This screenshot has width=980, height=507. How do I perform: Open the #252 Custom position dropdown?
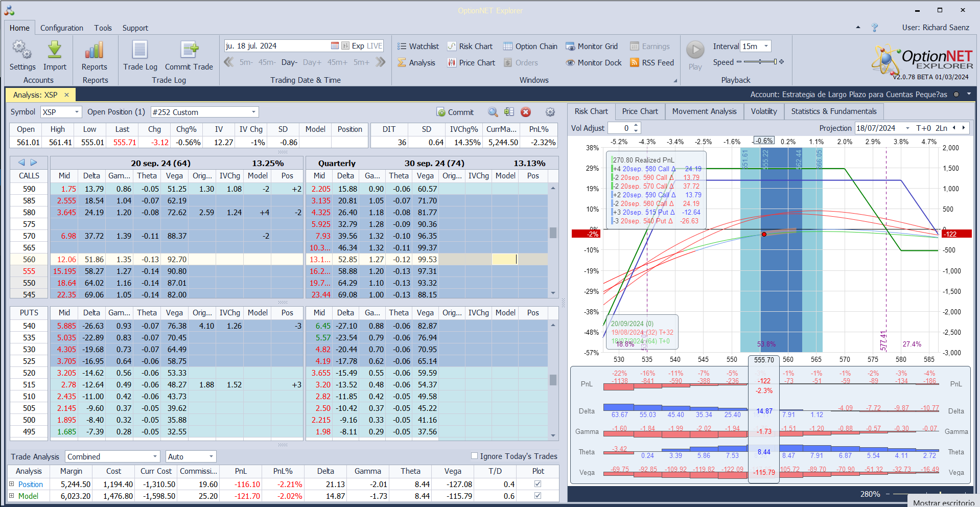coord(253,112)
